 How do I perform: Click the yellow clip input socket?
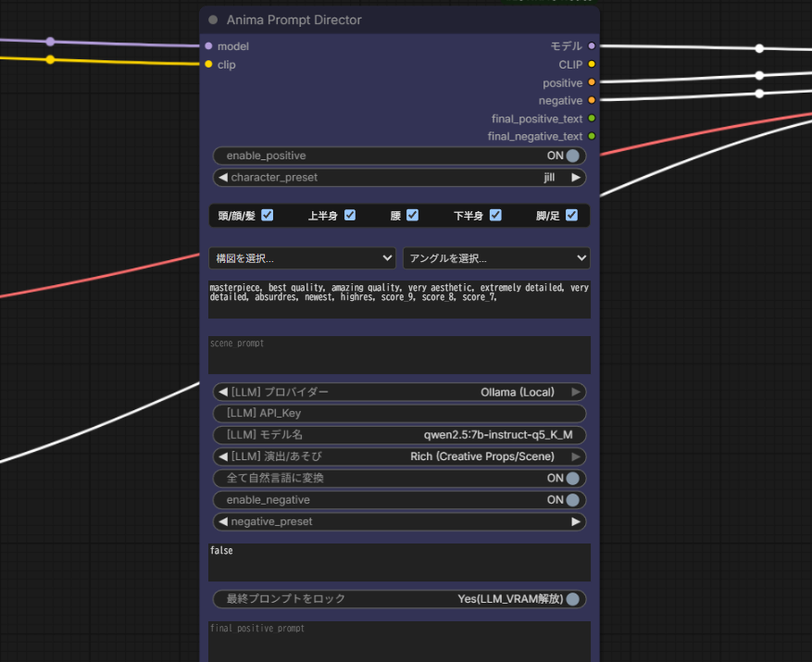tap(208, 64)
